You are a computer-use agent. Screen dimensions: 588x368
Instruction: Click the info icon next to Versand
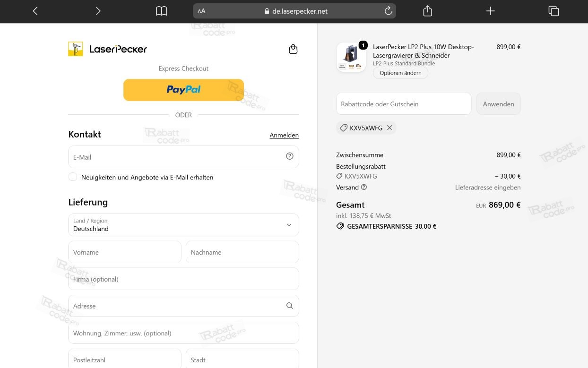(x=364, y=187)
